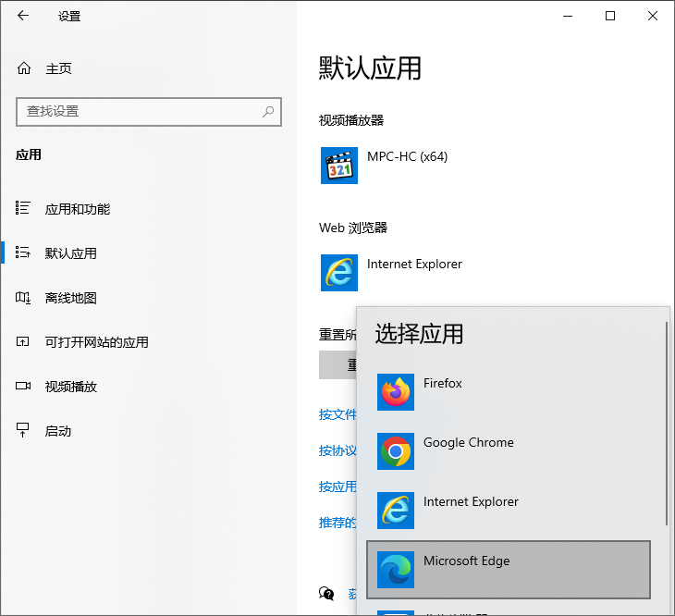This screenshot has height=616, width=675.
Task: Click the gray reset button under 重置
Action: (337, 365)
